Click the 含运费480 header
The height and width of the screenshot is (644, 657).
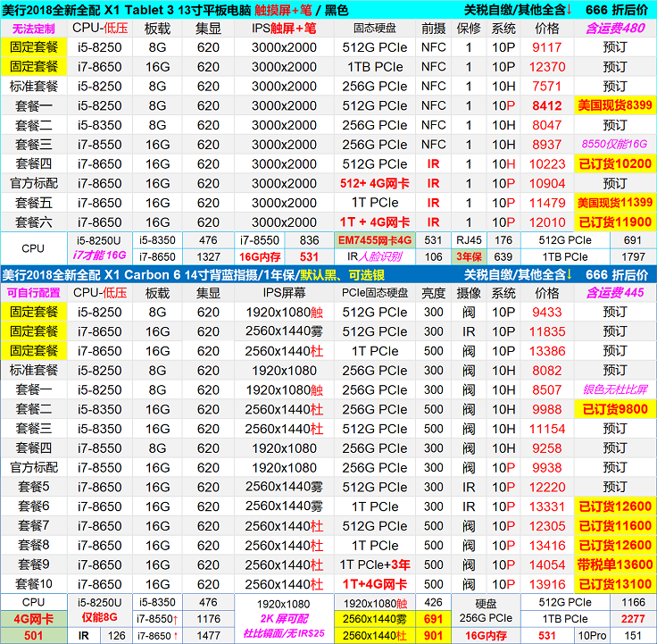click(x=615, y=29)
